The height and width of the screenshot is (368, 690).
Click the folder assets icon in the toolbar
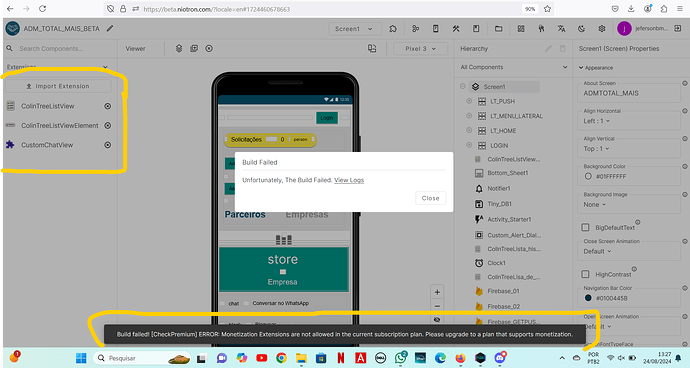(x=498, y=29)
